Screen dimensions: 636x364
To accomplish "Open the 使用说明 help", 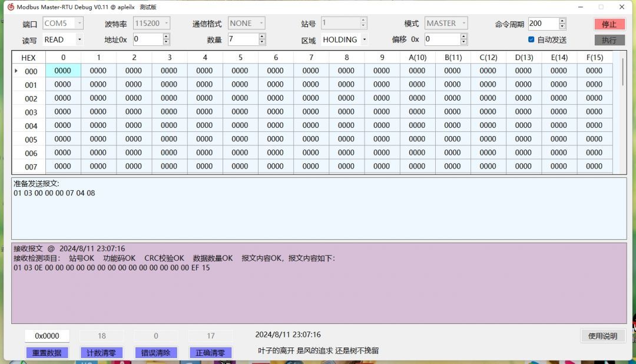I will pos(602,335).
